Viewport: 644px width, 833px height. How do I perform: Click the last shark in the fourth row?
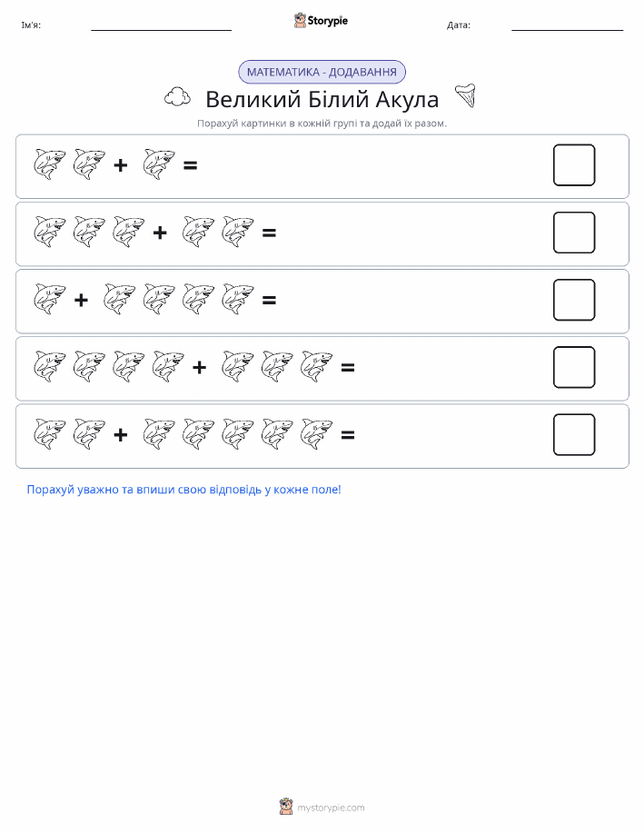tap(317, 367)
